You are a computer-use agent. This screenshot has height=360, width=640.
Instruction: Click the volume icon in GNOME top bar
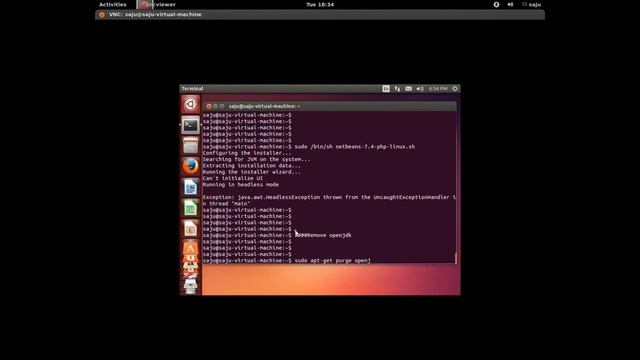pyautogui.click(x=510, y=4)
